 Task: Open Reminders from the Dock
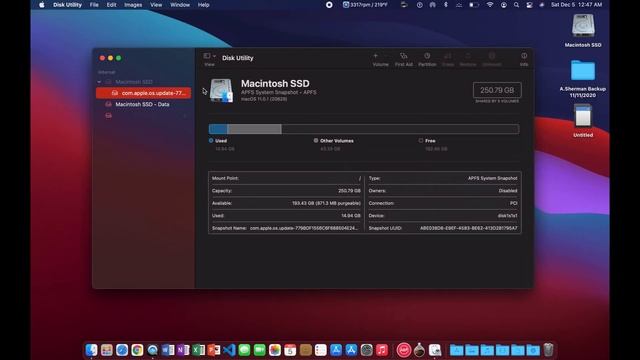[x=321, y=350]
